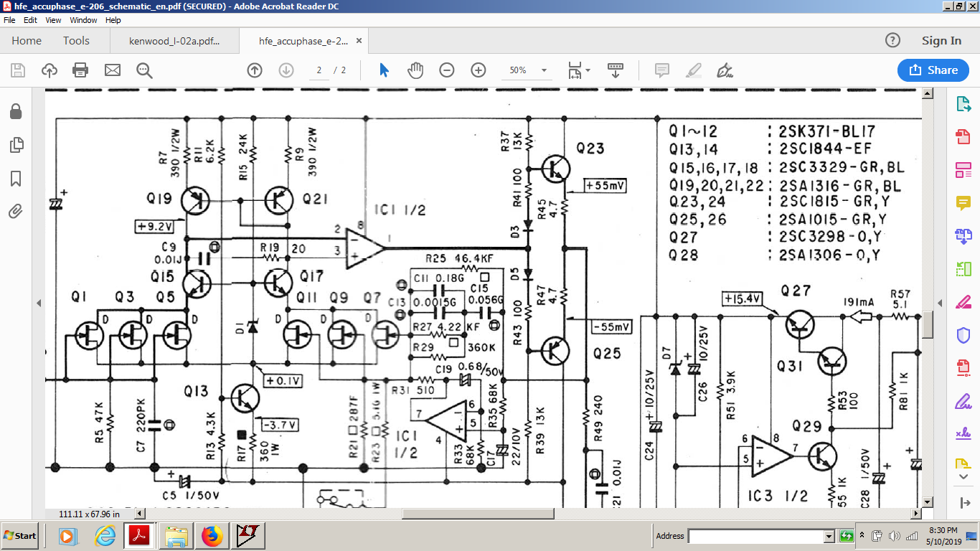980x551 pixels.
Task: Click the Export PDF tool icon
Action: tap(963, 104)
